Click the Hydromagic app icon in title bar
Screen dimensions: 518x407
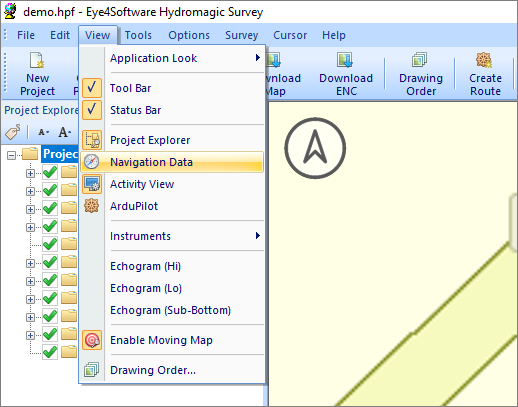point(10,11)
